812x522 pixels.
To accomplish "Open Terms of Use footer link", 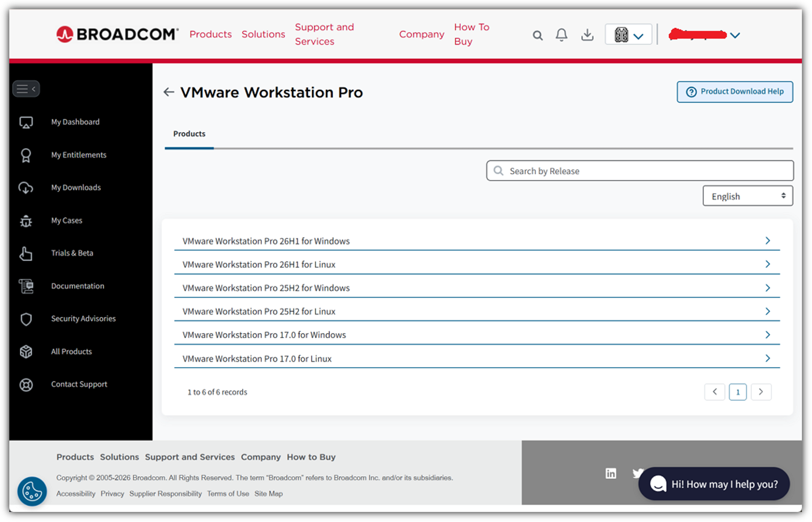I will click(x=228, y=494).
